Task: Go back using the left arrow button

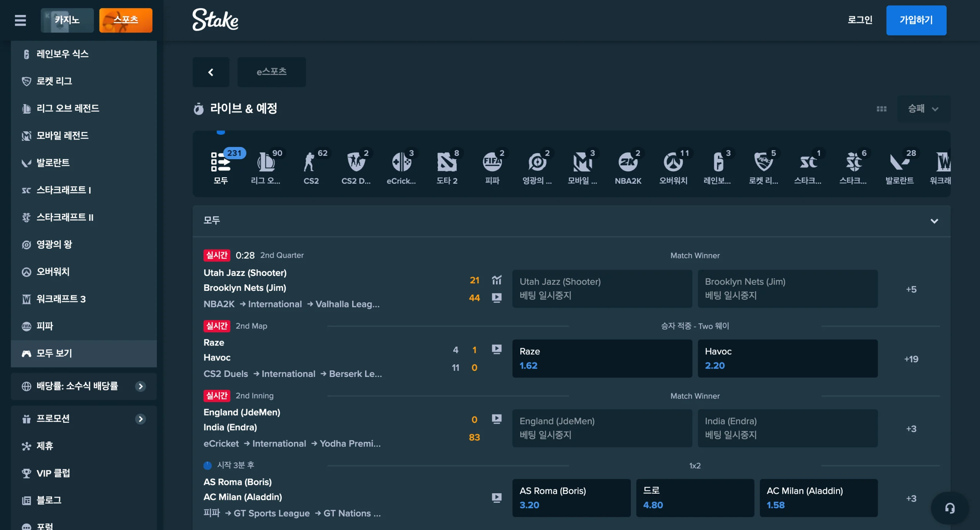Action: click(x=211, y=72)
